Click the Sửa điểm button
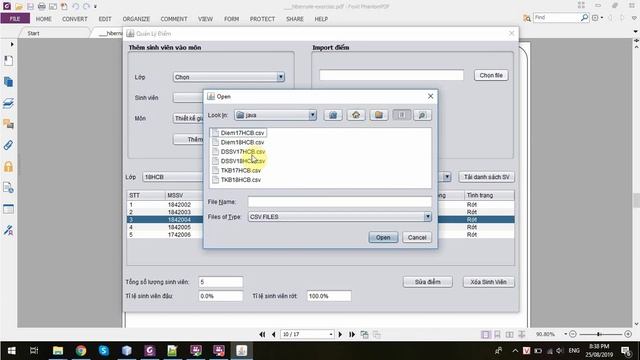The width and height of the screenshot is (640, 360). point(428,282)
